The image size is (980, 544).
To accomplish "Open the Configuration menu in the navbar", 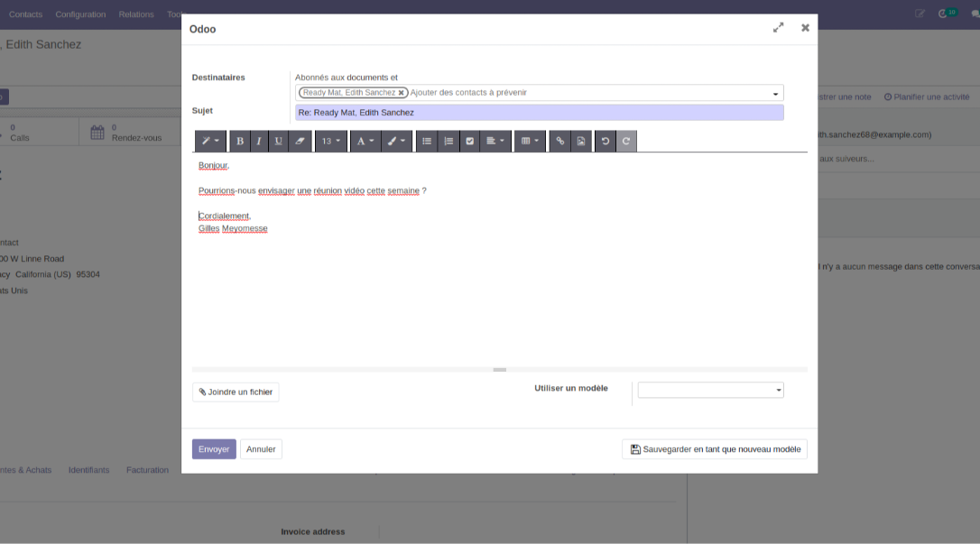I will point(80,14).
